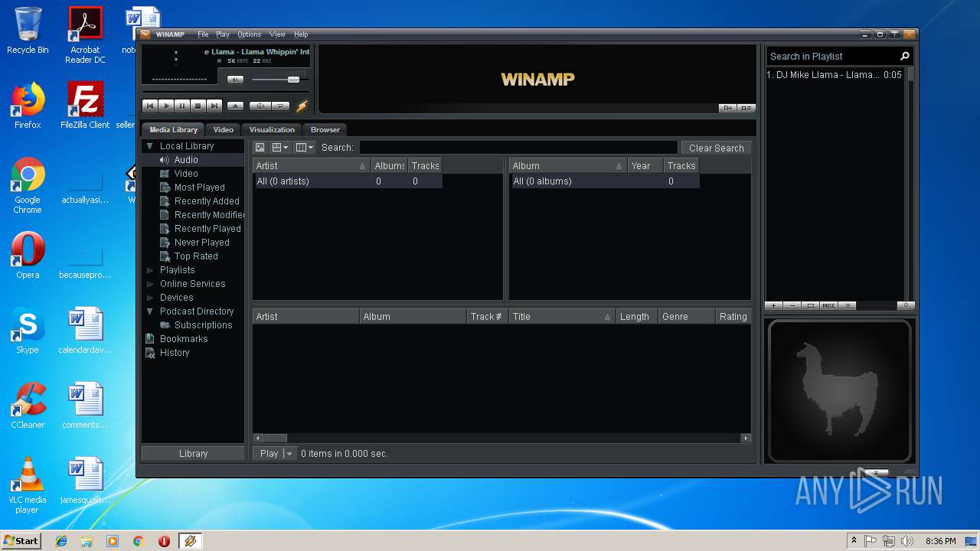The height and width of the screenshot is (551, 980).
Task: Switch to the Visualization tab
Action: tap(272, 129)
